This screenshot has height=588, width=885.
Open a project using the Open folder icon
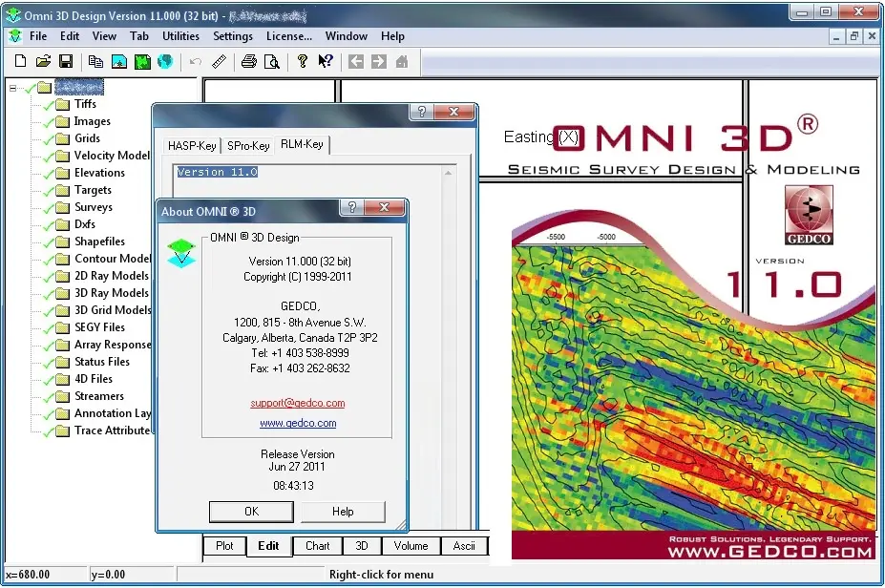pyautogui.click(x=43, y=61)
